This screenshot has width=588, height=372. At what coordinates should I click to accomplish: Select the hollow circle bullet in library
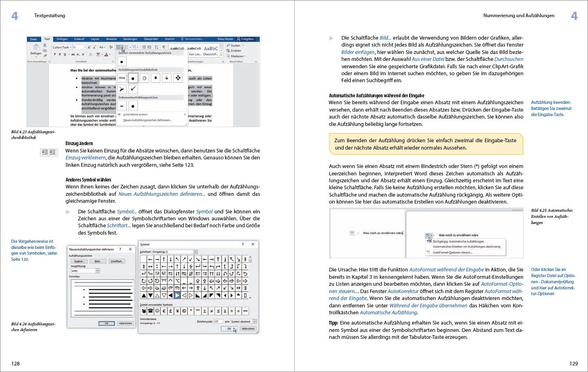tap(144, 78)
